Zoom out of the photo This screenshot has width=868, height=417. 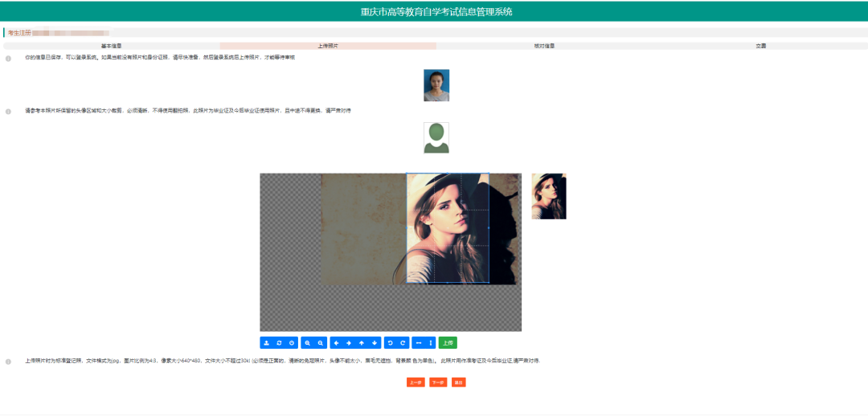coord(320,342)
